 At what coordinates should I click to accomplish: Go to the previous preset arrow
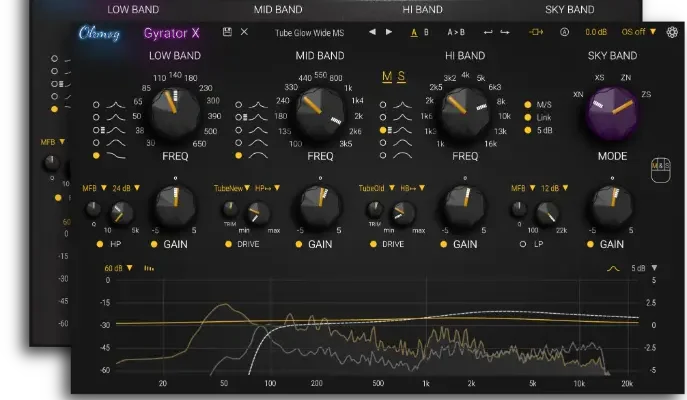click(373, 32)
